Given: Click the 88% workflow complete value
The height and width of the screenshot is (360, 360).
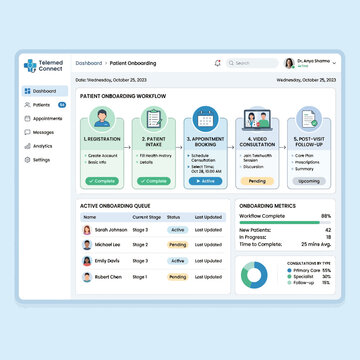Looking at the screenshot, I should click(x=326, y=216).
